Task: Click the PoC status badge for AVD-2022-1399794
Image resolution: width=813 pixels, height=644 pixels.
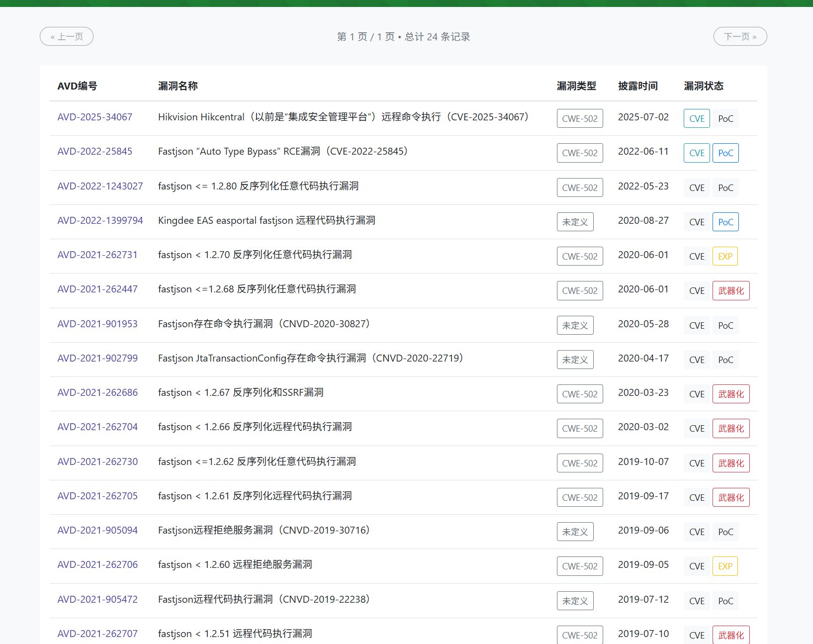Action: 725,222
